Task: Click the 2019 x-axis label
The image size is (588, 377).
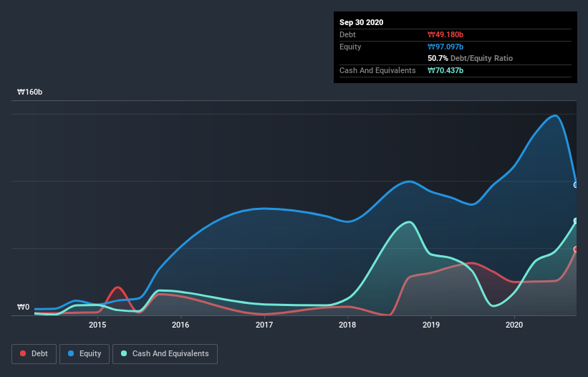Action: 431,325
